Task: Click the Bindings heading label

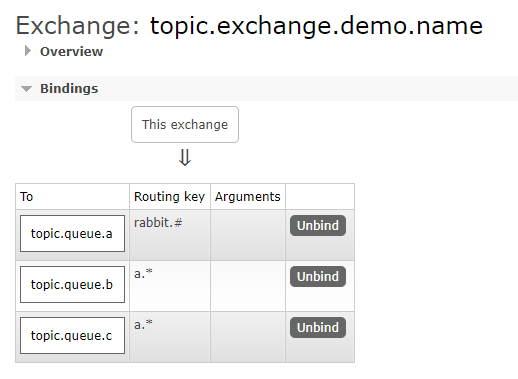Action: [69, 89]
